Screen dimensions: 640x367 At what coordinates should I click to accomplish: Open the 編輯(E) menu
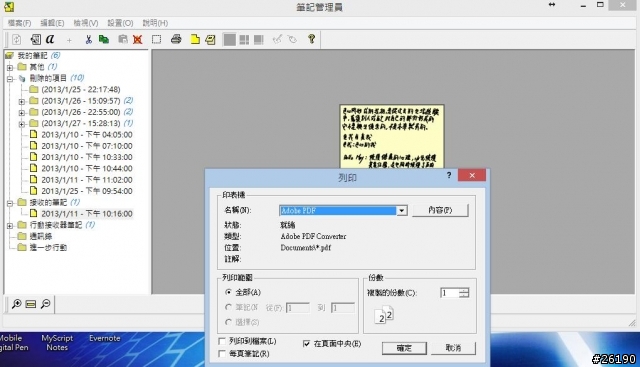52,23
